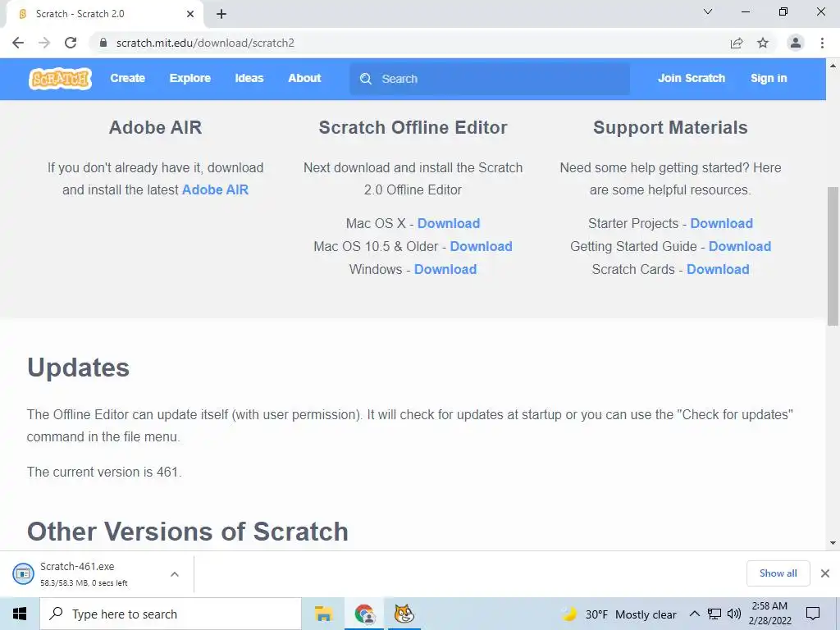Open the notification center icon
This screenshot has height=630, width=840.
pyautogui.click(x=813, y=614)
